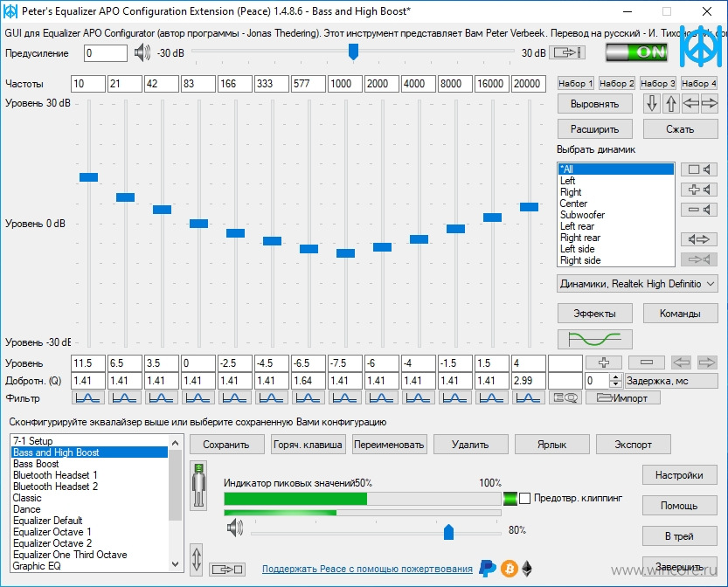Click the filter type icon under 10 Hz

pyautogui.click(x=87, y=397)
